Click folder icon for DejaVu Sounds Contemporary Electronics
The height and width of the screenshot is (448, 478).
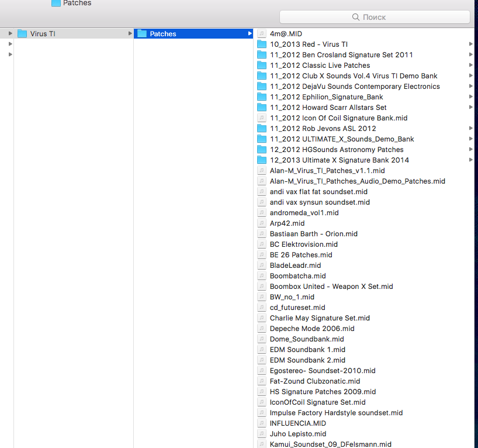point(262,87)
